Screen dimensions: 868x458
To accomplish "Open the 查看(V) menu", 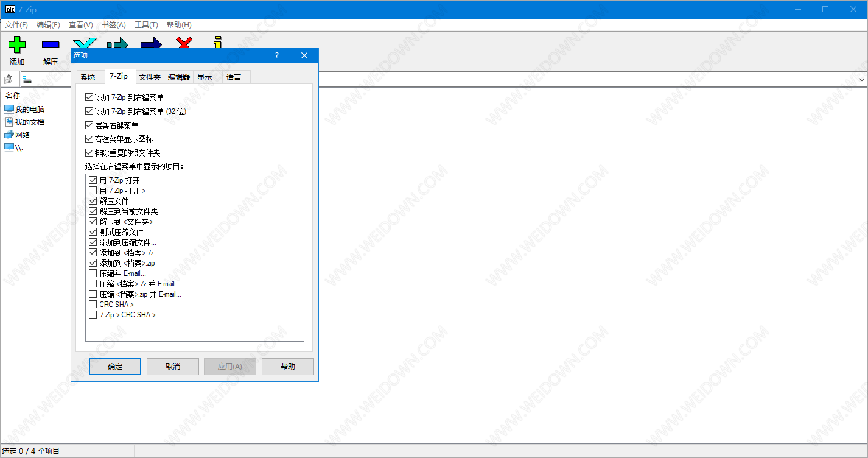I will pyautogui.click(x=81, y=25).
